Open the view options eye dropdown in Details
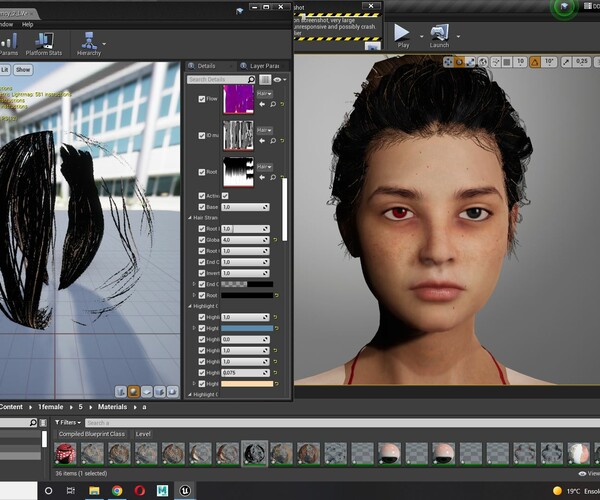 click(x=280, y=80)
